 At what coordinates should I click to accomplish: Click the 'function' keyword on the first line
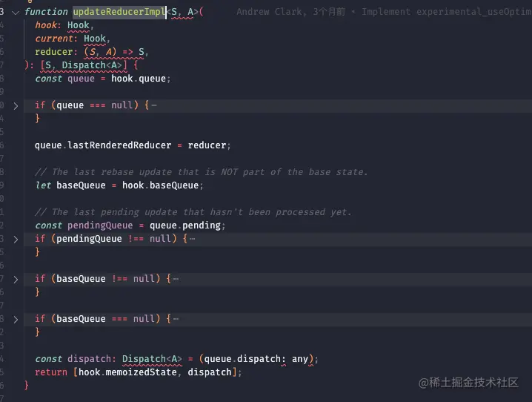click(46, 12)
